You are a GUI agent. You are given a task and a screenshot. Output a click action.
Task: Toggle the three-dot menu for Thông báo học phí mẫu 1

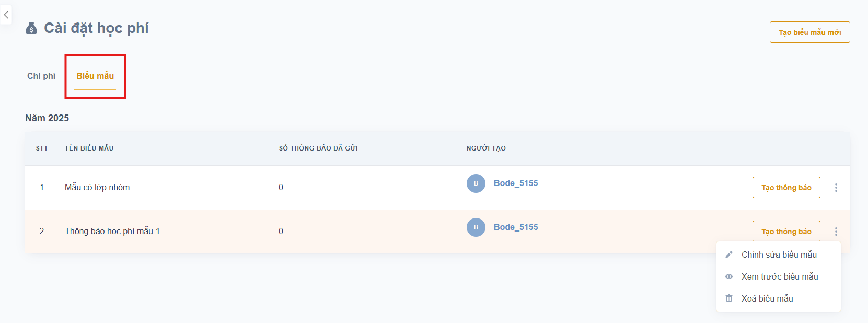click(x=836, y=232)
